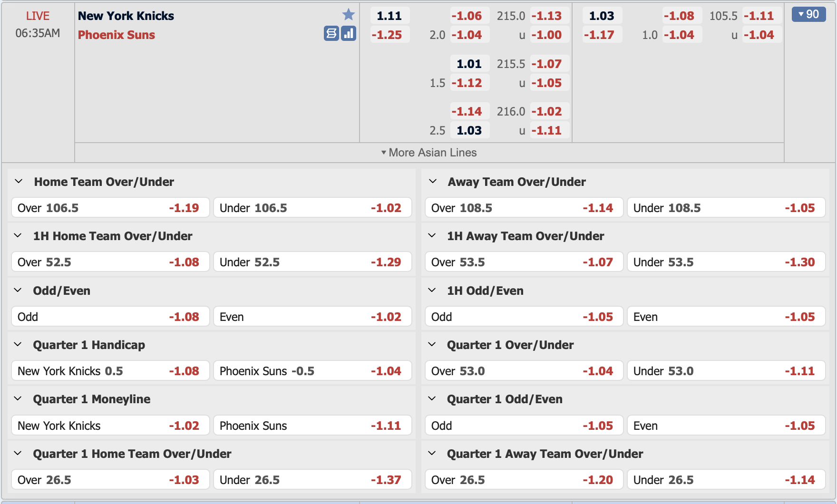Select 1H Even at -1.05
This screenshot has height=504, width=837.
(726, 317)
